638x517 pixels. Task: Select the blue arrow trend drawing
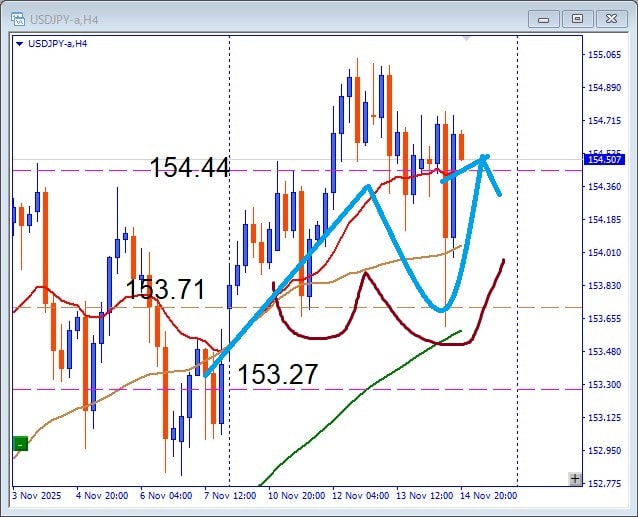pyautogui.click(x=290, y=278)
